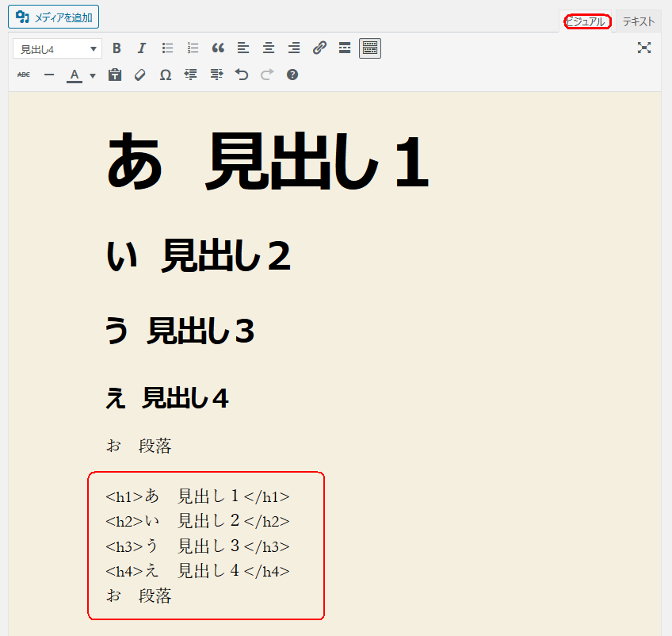Apply blockquote formatting
This screenshot has width=672, height=636.
(x=218, y=48)
